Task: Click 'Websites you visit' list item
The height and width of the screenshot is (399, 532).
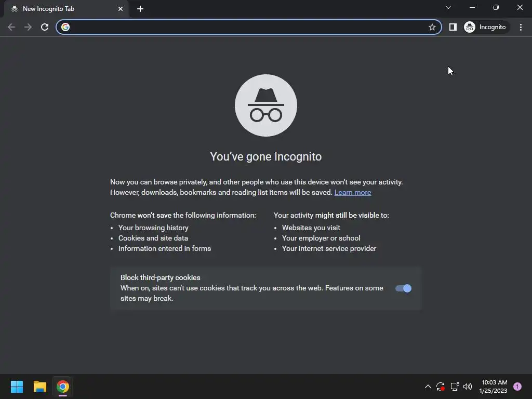Action: click(311, 228)
